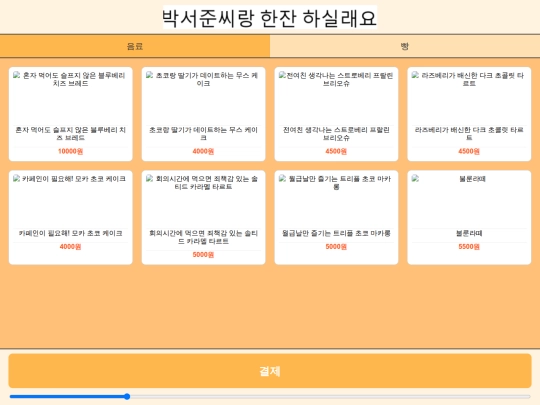Viewport: 540px width, 405px height.
Task: Select name label 초코랑 딸기가 데이트하는 무스 케이크
Action: [204, 134]
